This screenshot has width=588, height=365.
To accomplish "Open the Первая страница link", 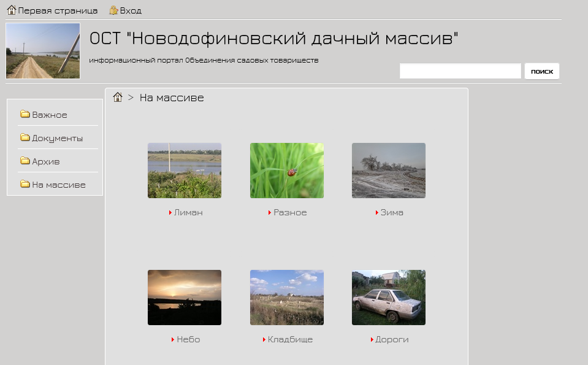I will (x=58, y=10).
